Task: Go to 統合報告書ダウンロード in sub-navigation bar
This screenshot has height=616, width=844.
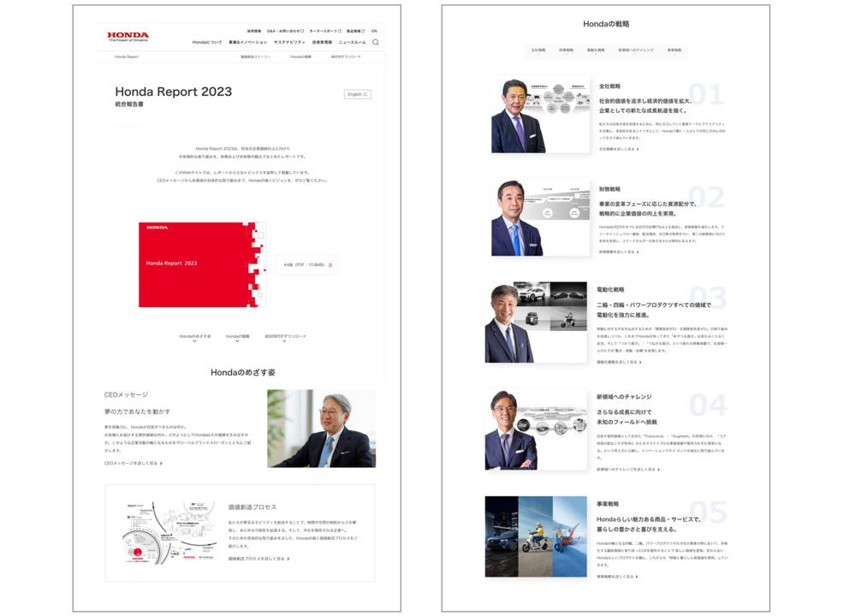Action: (346, 57)
